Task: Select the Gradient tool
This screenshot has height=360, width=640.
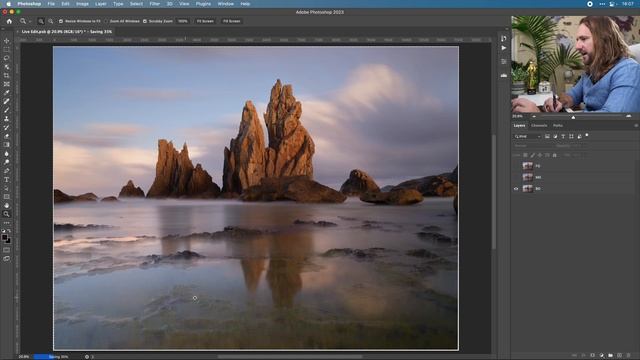Action: click(x=7, y=144)
